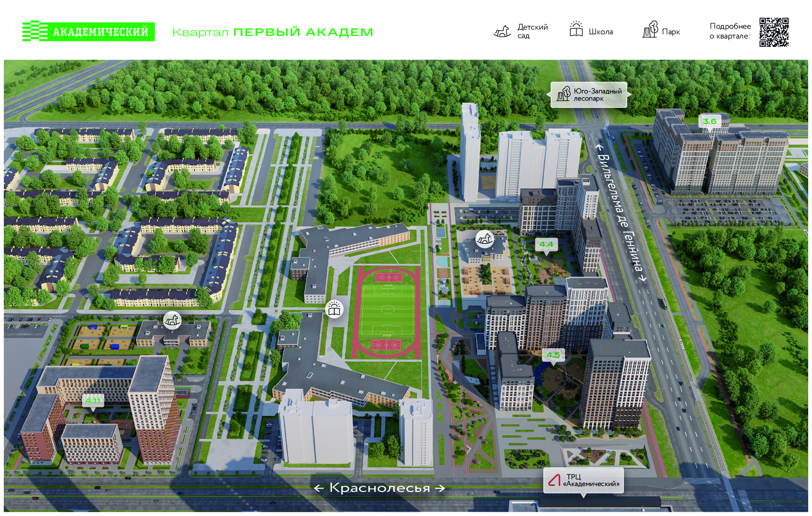The width and height of the screenshot is (812, 516).
Task: Open building marker 4.11
Action: 93,400
